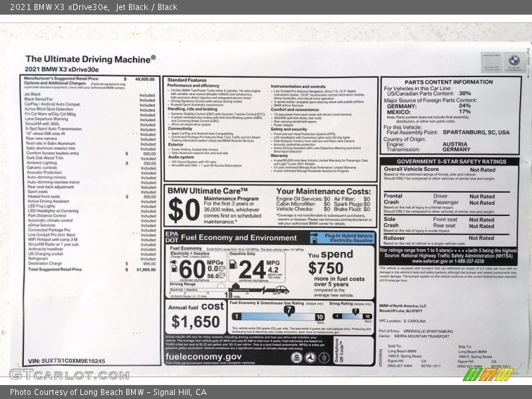Click the large '$0' maintenance figure

(184, 209)
